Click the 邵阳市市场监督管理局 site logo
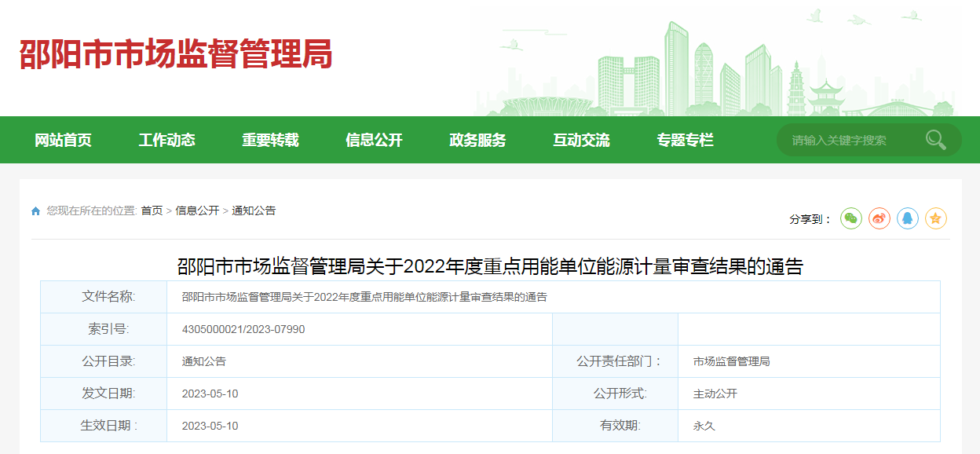Image resolution: width=980 pixels, height=454 pixels. click(x=176, y=55)
